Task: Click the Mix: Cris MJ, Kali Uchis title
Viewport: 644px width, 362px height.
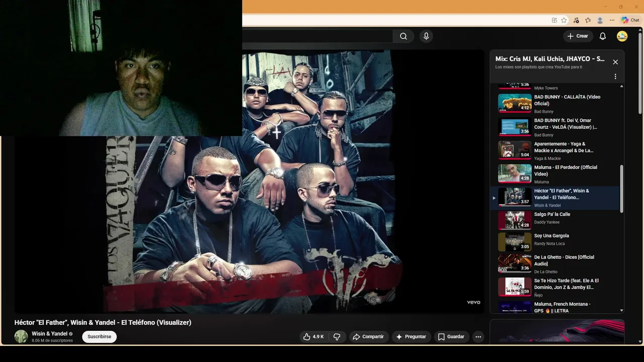Action: pyautogui.click(x=550, y=59)
